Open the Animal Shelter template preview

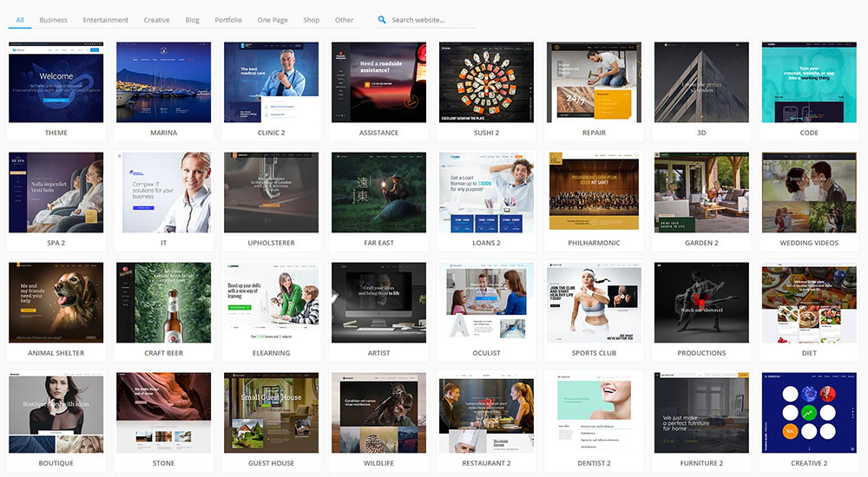56,303
